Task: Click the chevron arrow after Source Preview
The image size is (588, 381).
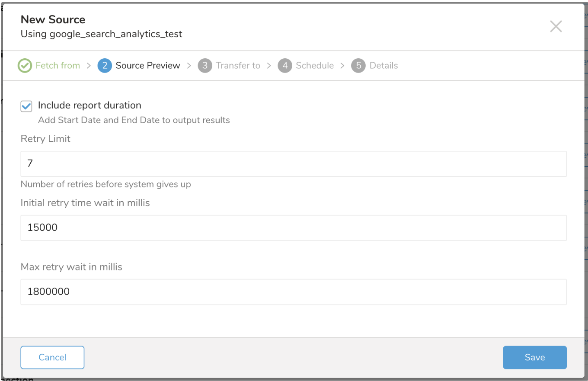Action: click(x=189, y=66)
